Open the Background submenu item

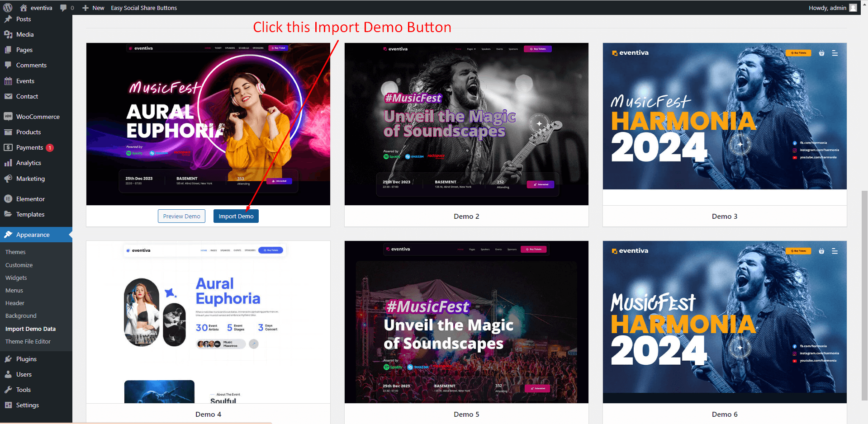pyautogui.click(x=21, y=316)
